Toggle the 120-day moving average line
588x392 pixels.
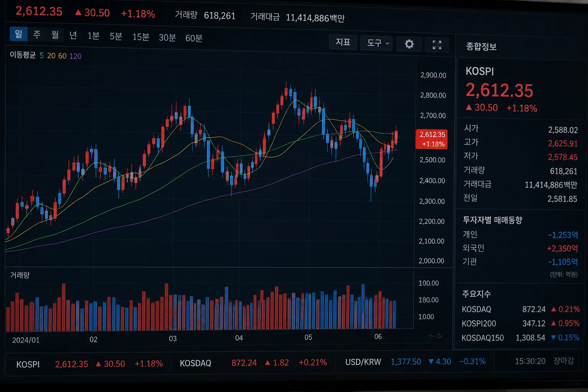pyautogui.click(x=75, y=56)
